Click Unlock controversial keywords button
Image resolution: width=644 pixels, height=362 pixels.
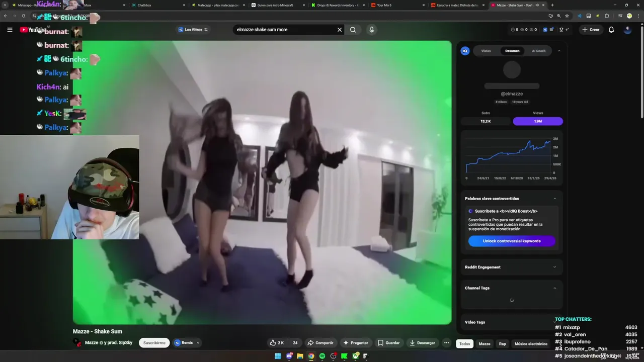tap(512, 241)
